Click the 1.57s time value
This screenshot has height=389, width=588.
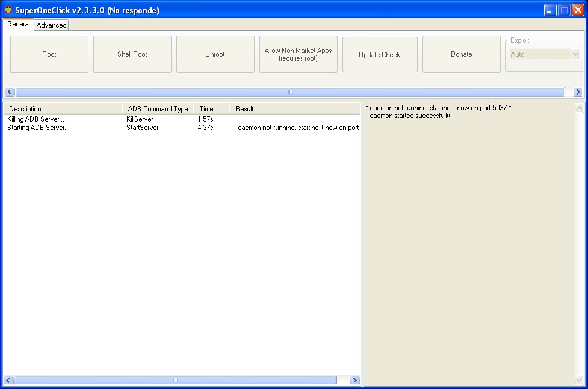click(205, 119)
